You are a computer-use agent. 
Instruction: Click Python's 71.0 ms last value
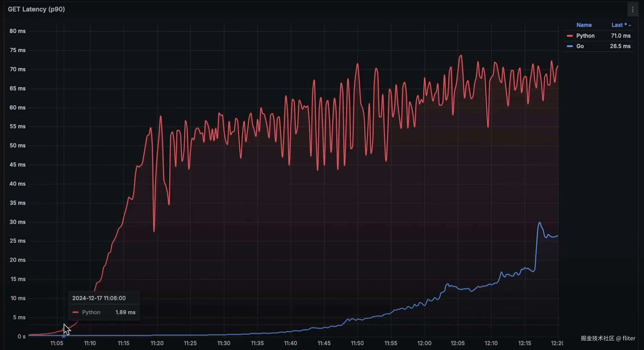(620, 36)
